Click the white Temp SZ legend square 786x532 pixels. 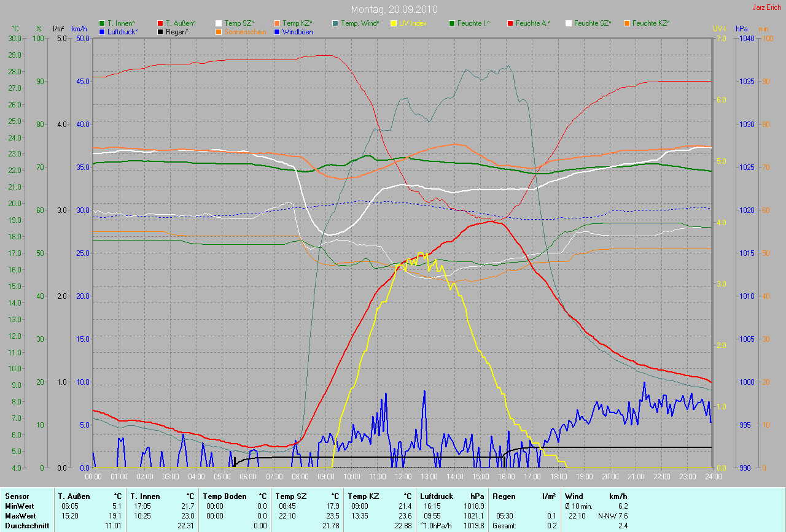click(x=219, y=23)
